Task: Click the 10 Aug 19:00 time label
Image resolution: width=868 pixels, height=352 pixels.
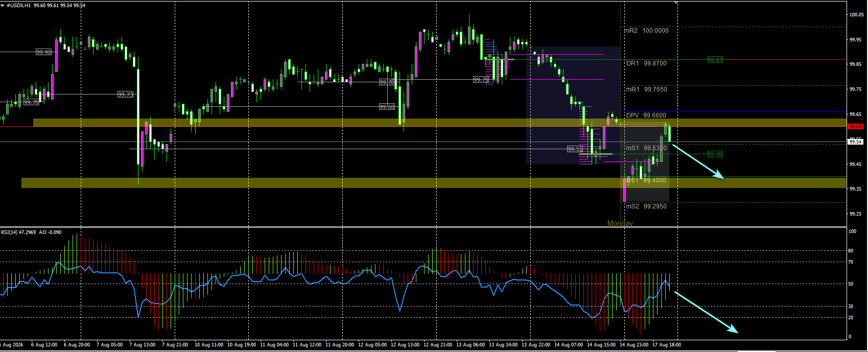Action: (x=242, y=345)
